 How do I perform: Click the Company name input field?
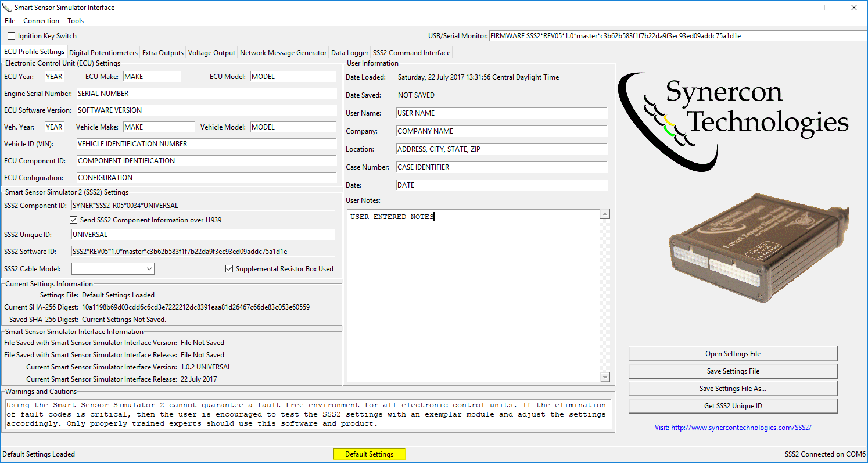point(501,131)
